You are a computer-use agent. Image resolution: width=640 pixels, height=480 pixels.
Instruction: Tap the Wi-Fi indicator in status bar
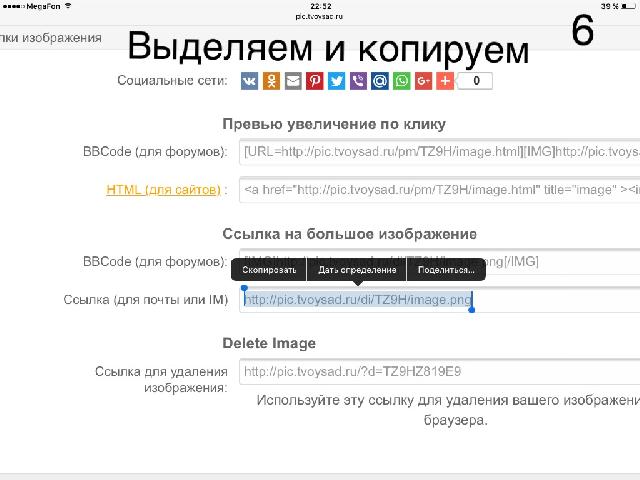coord(68,6)
